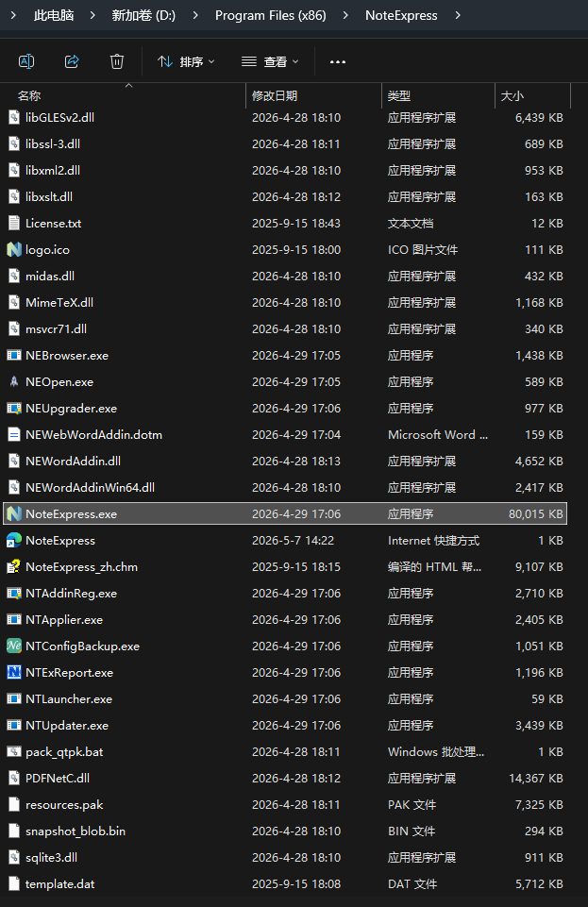Select the NEBrowser.exe icon
The height and width of the screenshot is (907, 588).
[14, 356]
